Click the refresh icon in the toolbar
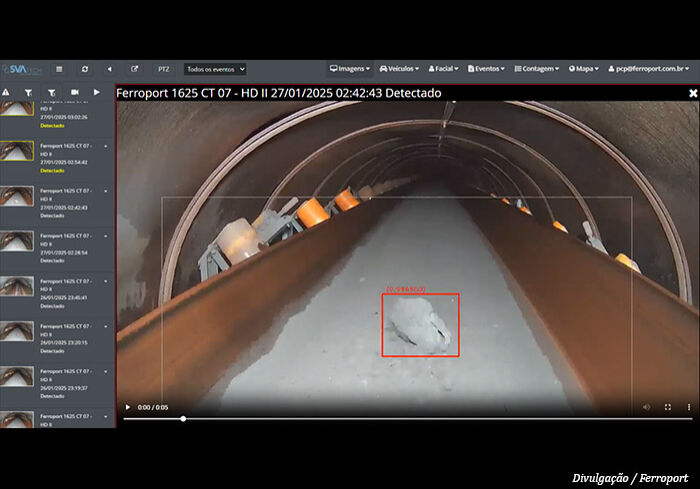This screenshot has height=489, width=700. point(85,69)
